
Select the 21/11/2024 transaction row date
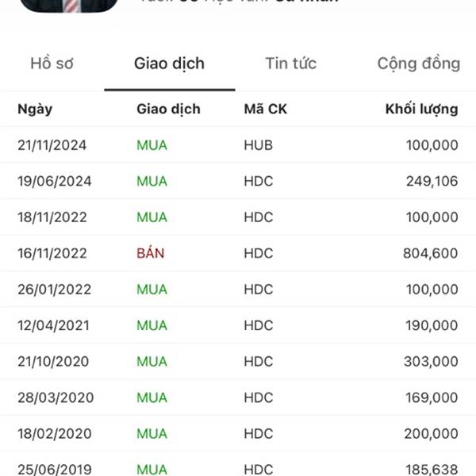(52, 145)
